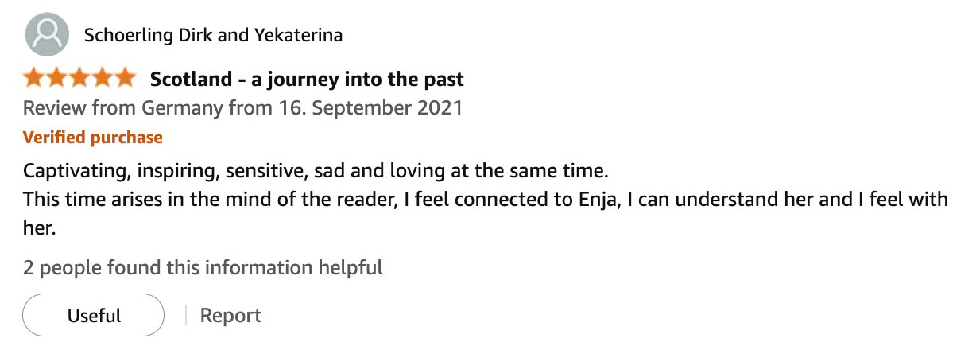
Task: Click '2 people found this information helpful'
Action: coord(203,267)
